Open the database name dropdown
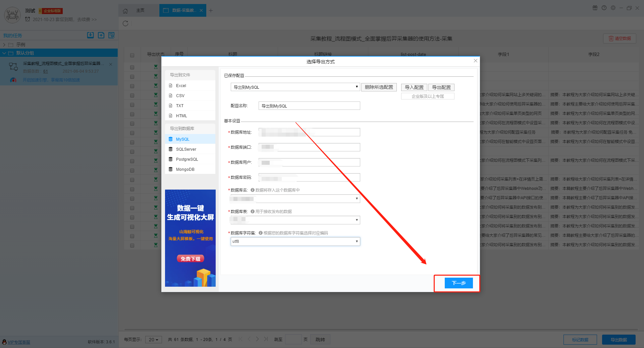The width and height of the screenshot is (644, 348). [295, 199]
